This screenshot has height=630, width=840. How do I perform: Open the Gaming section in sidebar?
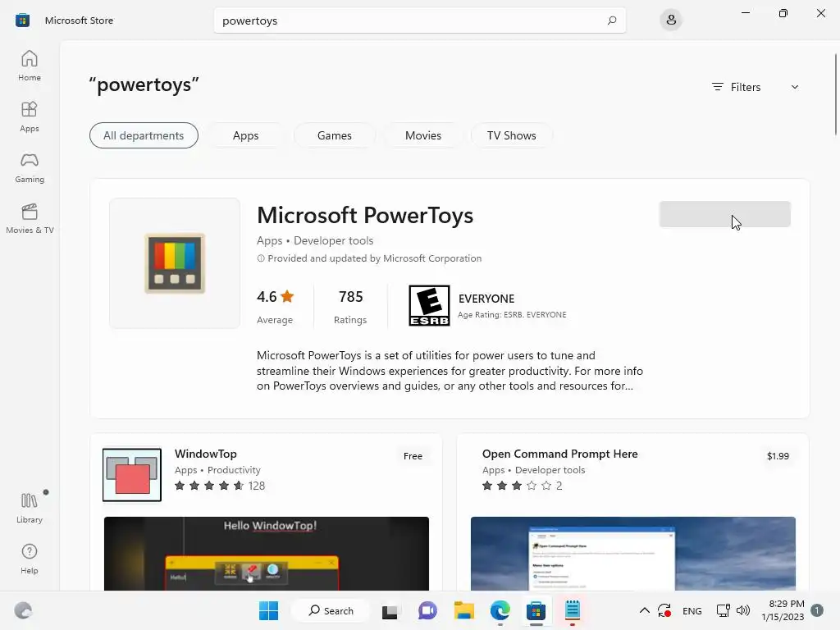pos(30,167)
